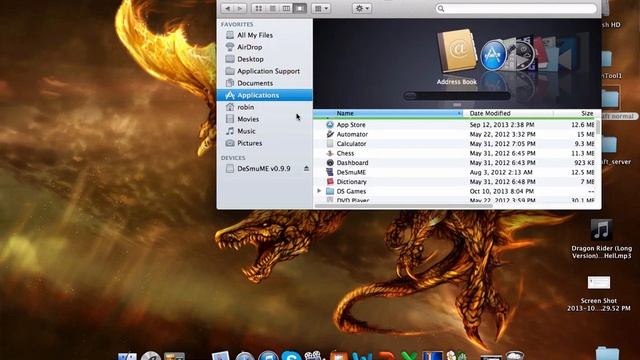
Task: Select the Chess application row
Action: 454,153
